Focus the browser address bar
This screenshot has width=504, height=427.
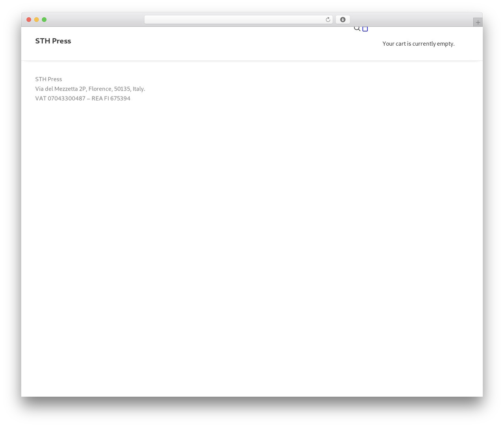[238, 20]
